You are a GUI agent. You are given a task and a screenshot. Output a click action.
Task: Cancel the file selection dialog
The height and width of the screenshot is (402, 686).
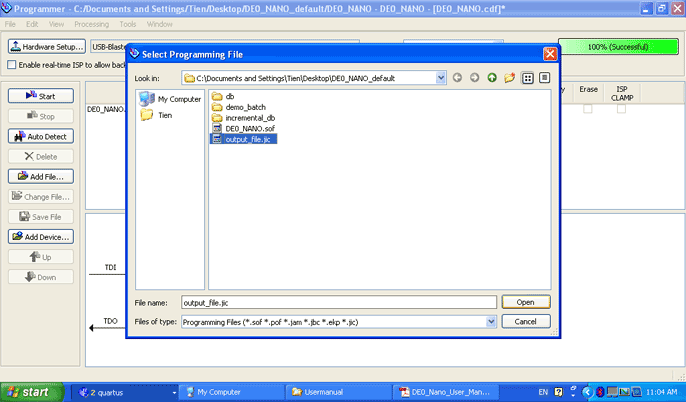[x=525, y=322]
